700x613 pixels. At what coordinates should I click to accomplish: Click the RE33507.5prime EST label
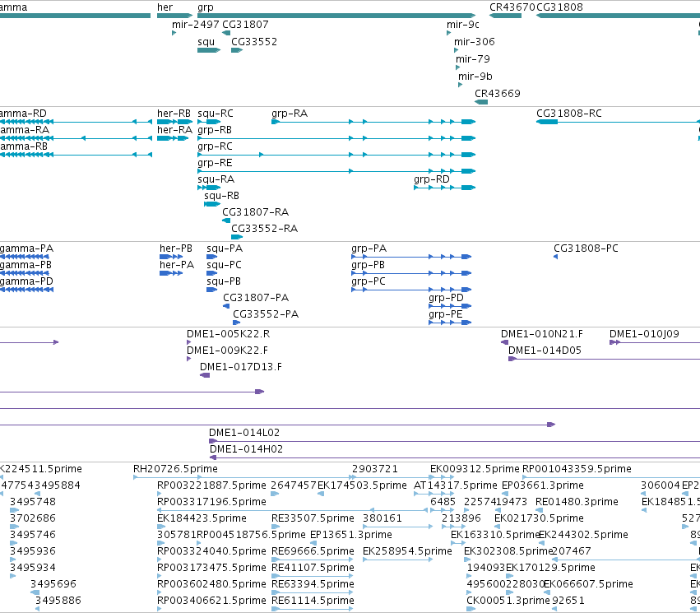click(x=313, y=518)
